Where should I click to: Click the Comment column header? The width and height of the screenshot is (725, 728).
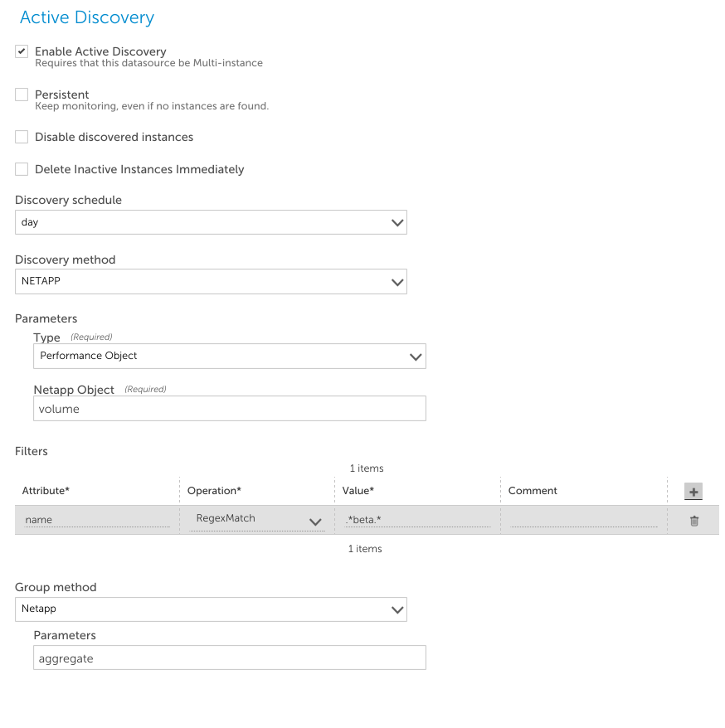click(x=533, y=491)
